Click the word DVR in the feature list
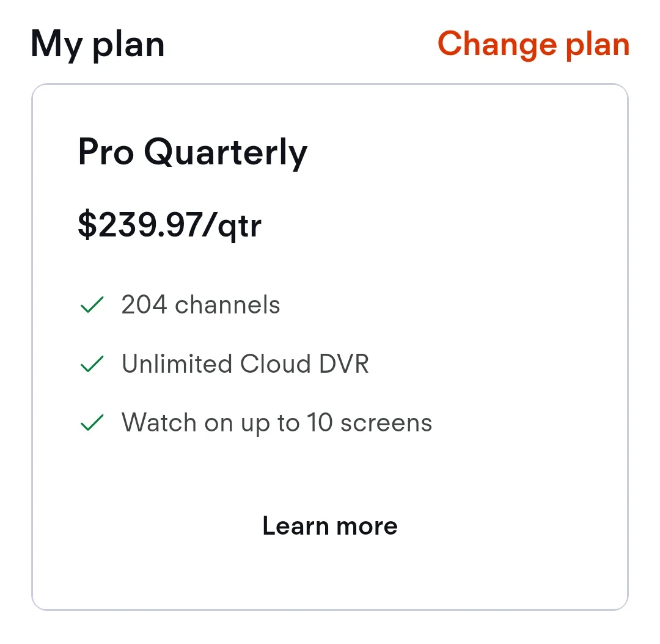The height and width of the screenshot is (644, 660). coord(344,364)
